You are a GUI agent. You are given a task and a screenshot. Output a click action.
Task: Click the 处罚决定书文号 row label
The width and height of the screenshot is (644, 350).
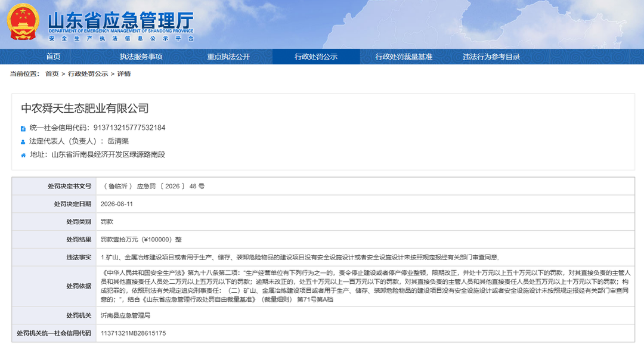pyautogui.click(x=69, y=187)
